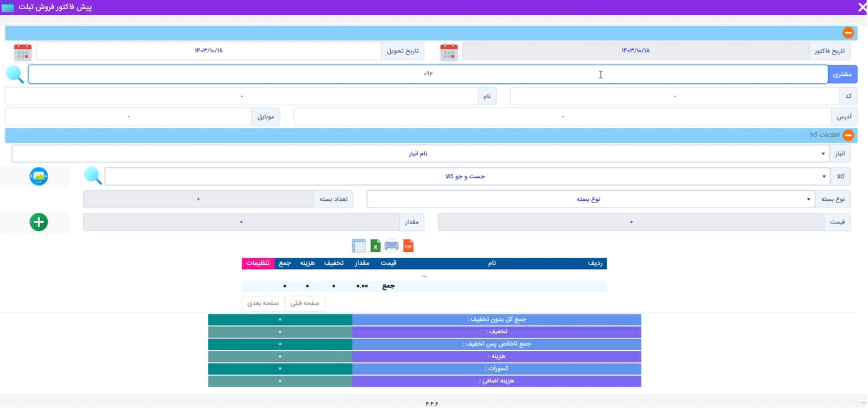This screenshot has width=868, height=408.
Task: Close the پیش فاکتور فروش تبلت window
Action: (x=861, y=7)
